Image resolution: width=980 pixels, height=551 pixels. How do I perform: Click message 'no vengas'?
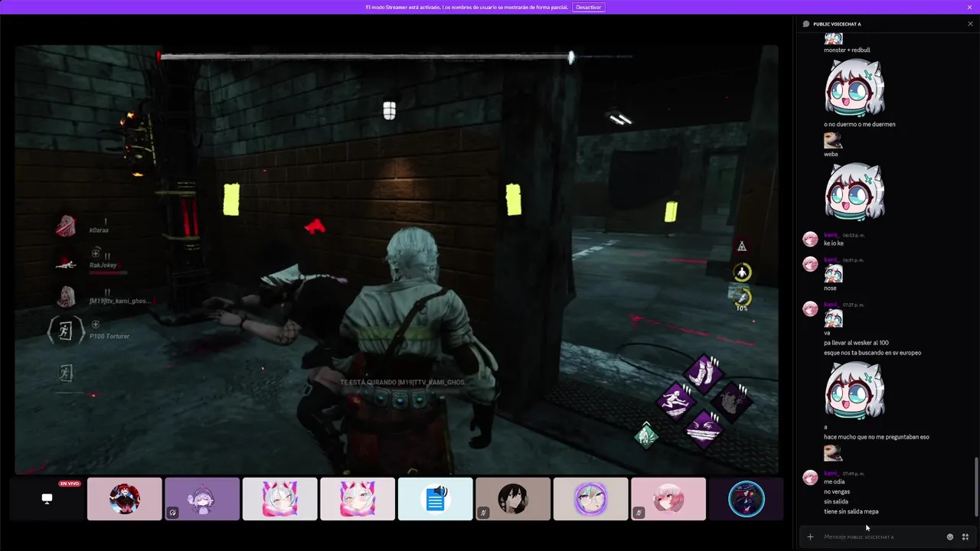[837, 491]
